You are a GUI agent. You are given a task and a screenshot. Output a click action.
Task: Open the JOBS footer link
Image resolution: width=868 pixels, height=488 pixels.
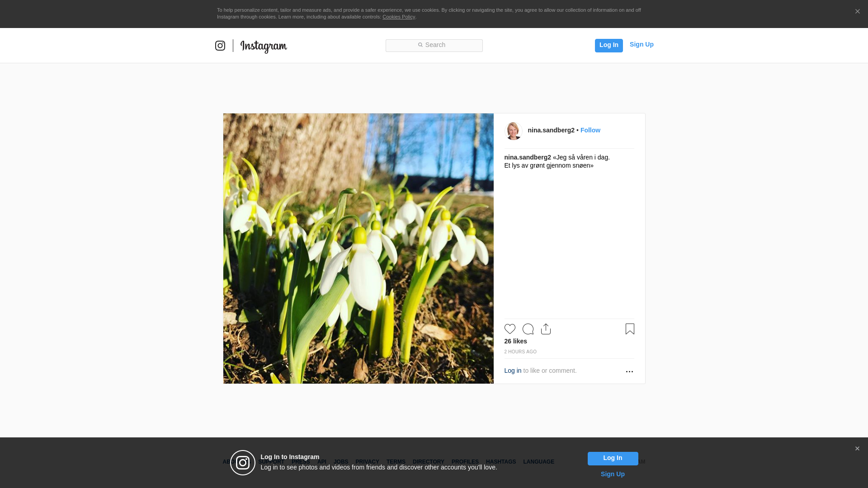coord(341,462)
